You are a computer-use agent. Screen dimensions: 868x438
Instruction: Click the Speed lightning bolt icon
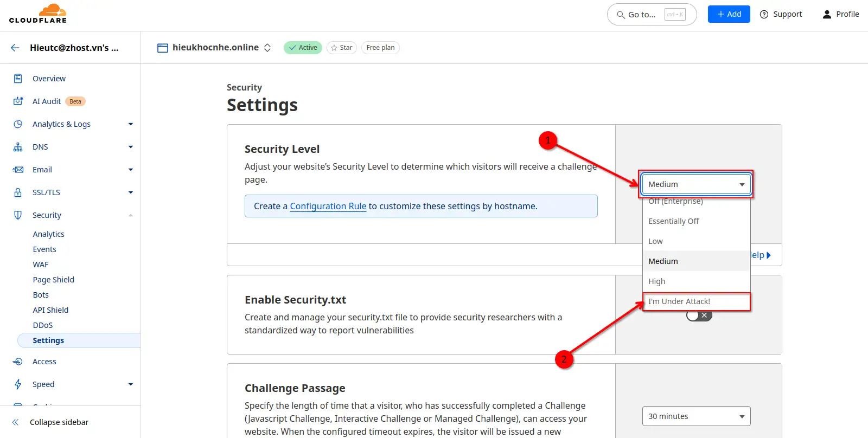click(x=18, y=384)
